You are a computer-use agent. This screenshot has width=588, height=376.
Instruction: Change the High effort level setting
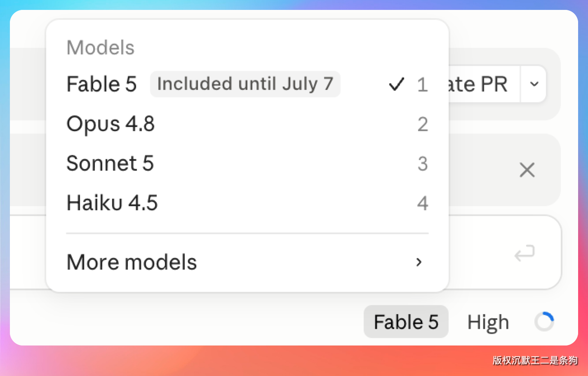point(488,322)
